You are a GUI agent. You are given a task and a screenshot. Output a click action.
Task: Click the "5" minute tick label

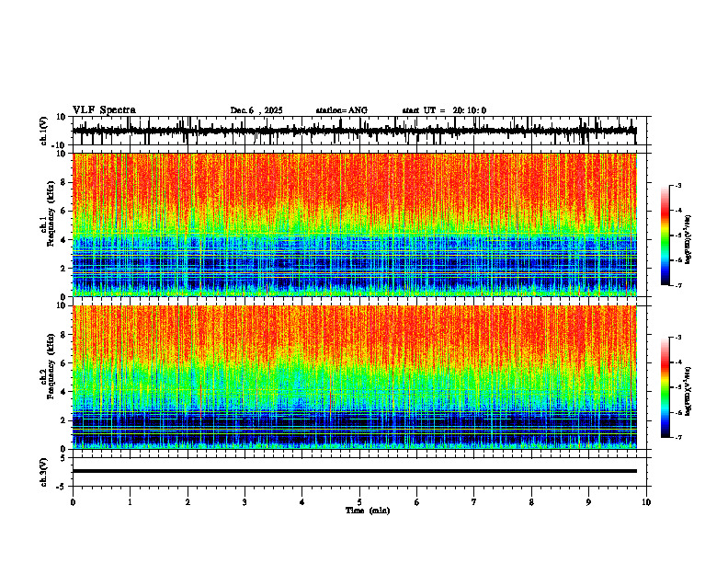point(359,502)
